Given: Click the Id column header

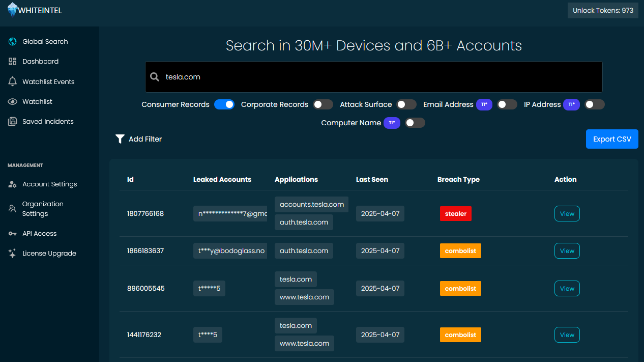Looking at the screenshot, I should (130, 180).
